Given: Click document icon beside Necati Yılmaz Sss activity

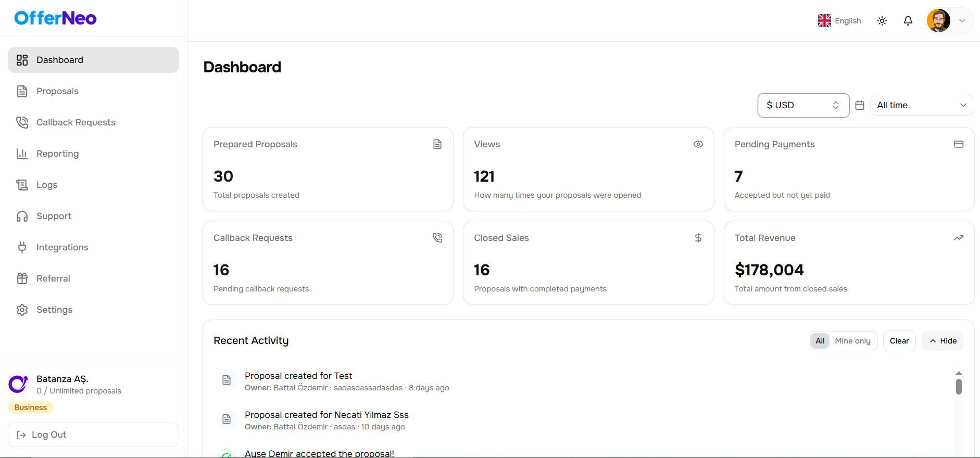Looking at the screenshot, I should pyautogui.click(x=227, y=419).
